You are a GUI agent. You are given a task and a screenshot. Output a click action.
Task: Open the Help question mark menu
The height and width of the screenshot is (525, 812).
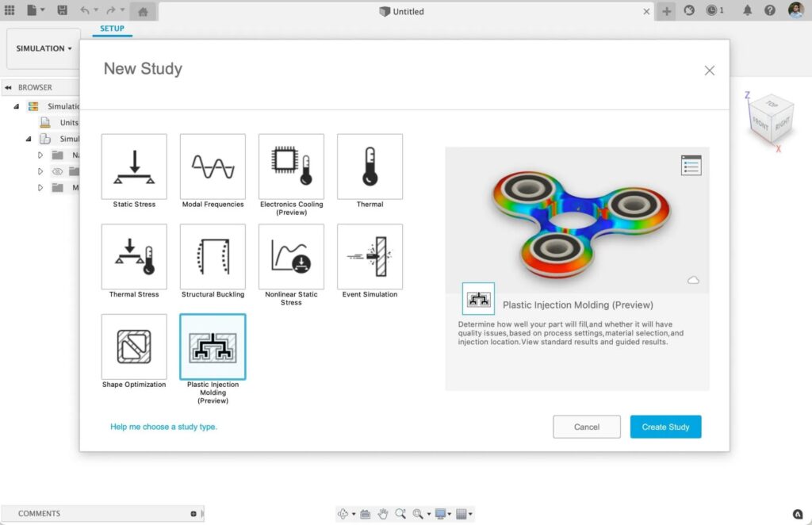[x=770, y=10]
